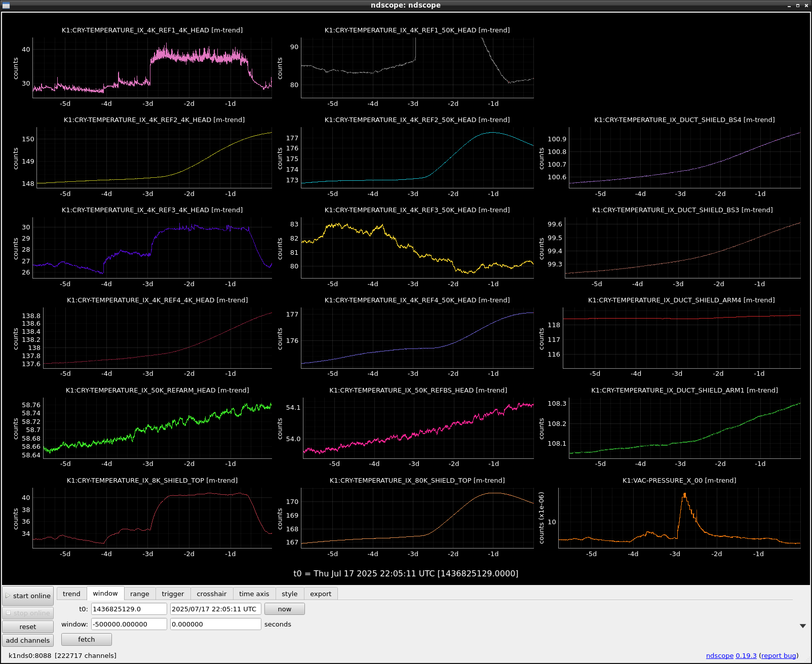This screenshot has height=664, width=812.
Task: Select the DUCT_SHIELD_BS4 plot
Action: 685,158
